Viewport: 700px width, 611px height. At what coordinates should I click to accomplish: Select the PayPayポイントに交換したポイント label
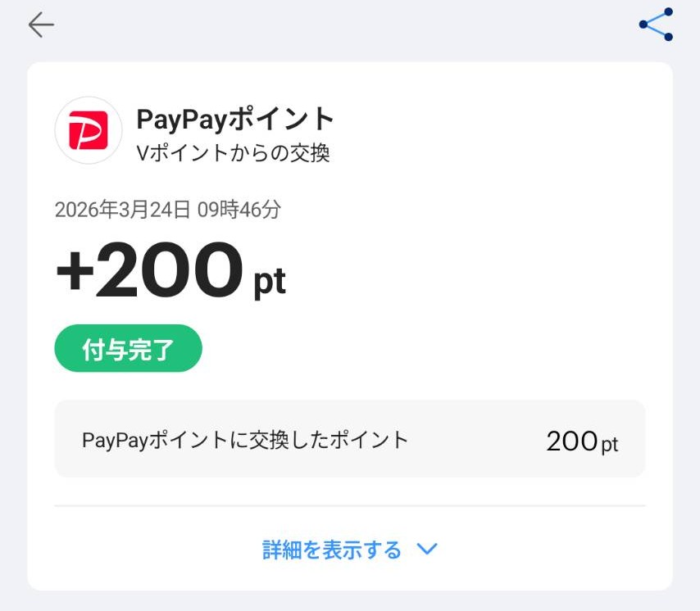coord(245,440)
